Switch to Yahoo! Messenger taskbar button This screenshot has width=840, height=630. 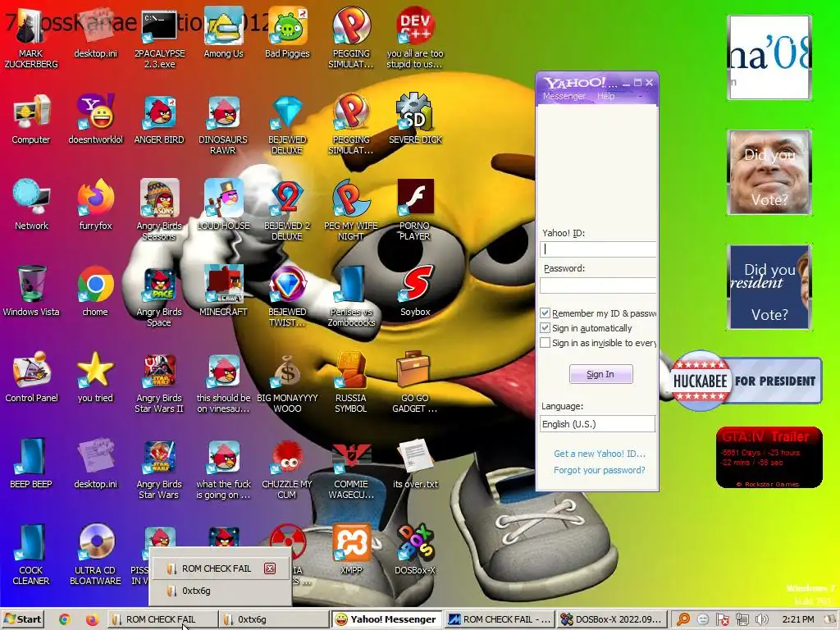386,619
